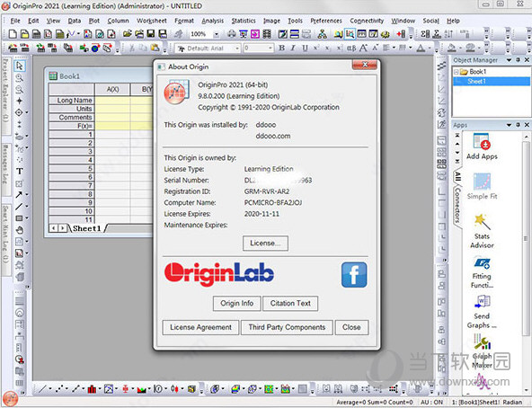
Task: Select the Rectangle drawing tool
Action: click(x=19, y=217)
